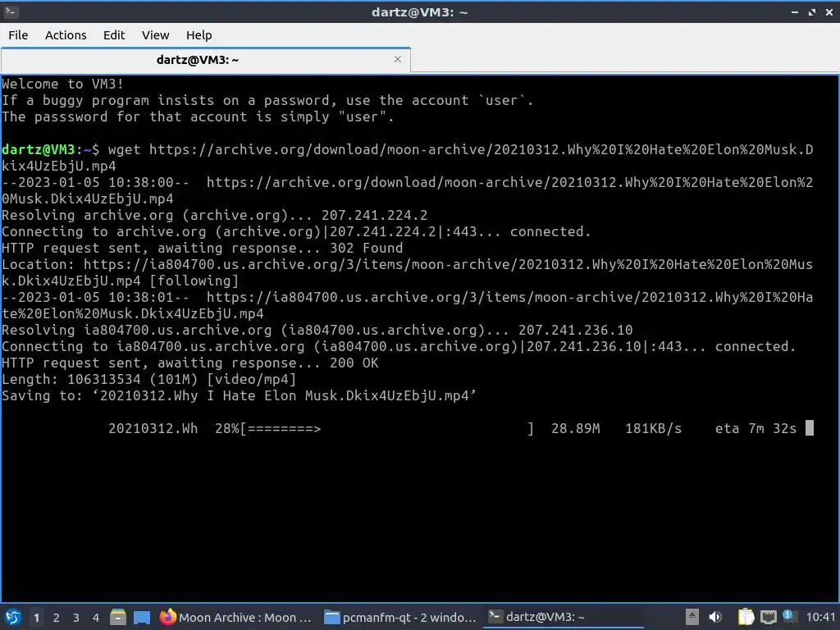840x630 pixels.
Task: Open the volume control tray icon
Action: pyautogui.click(x=715, y=617)
